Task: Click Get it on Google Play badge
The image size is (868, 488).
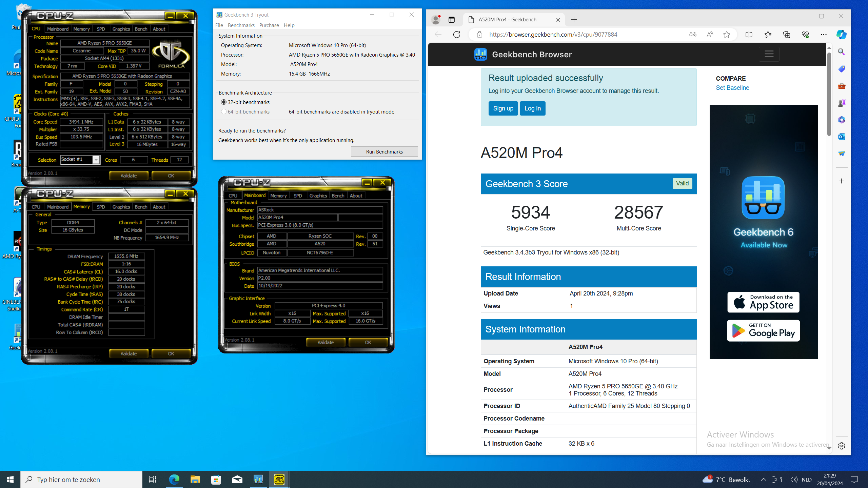Action: coord(763,330)
